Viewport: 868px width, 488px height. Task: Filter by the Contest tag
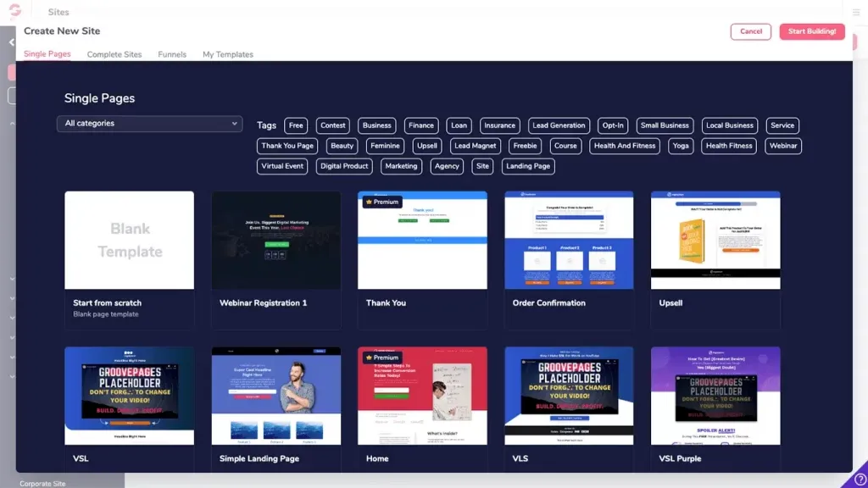click(x=332, y=125)
